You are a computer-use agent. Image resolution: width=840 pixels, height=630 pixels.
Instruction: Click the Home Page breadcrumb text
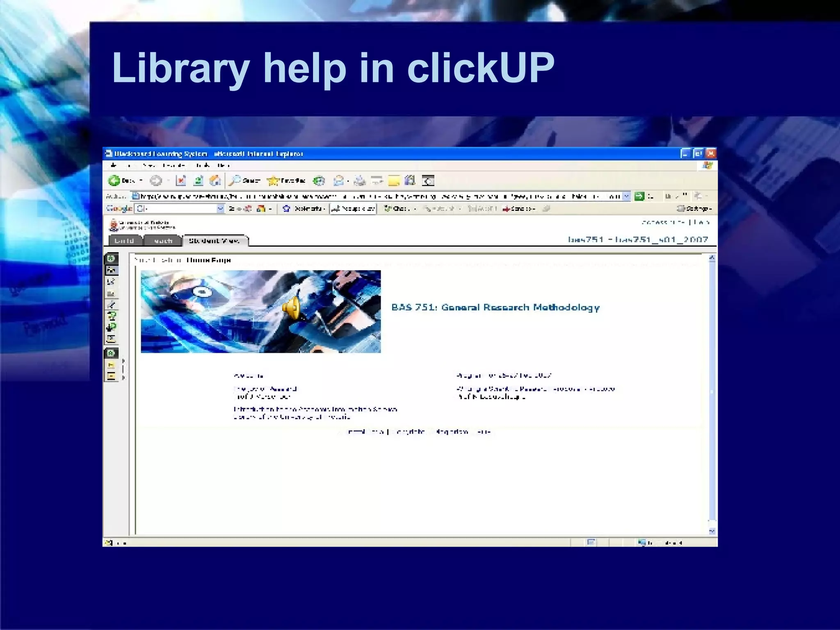(x=208, y=260)
